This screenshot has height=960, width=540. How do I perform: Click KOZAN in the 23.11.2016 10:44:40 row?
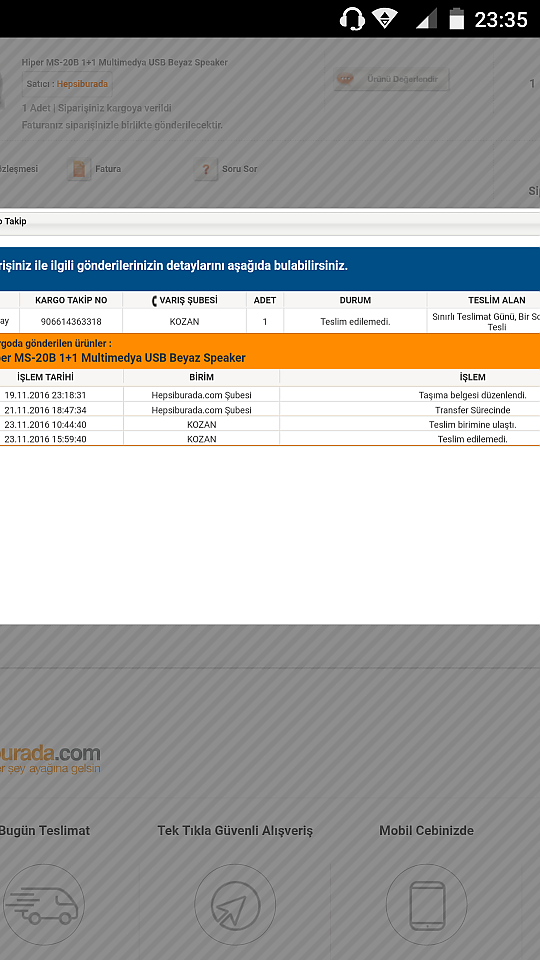pos(201,424)
